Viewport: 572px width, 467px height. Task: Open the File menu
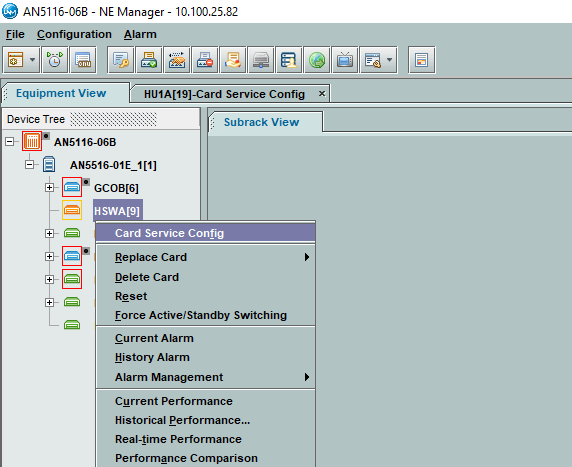(x=15, y=34)
